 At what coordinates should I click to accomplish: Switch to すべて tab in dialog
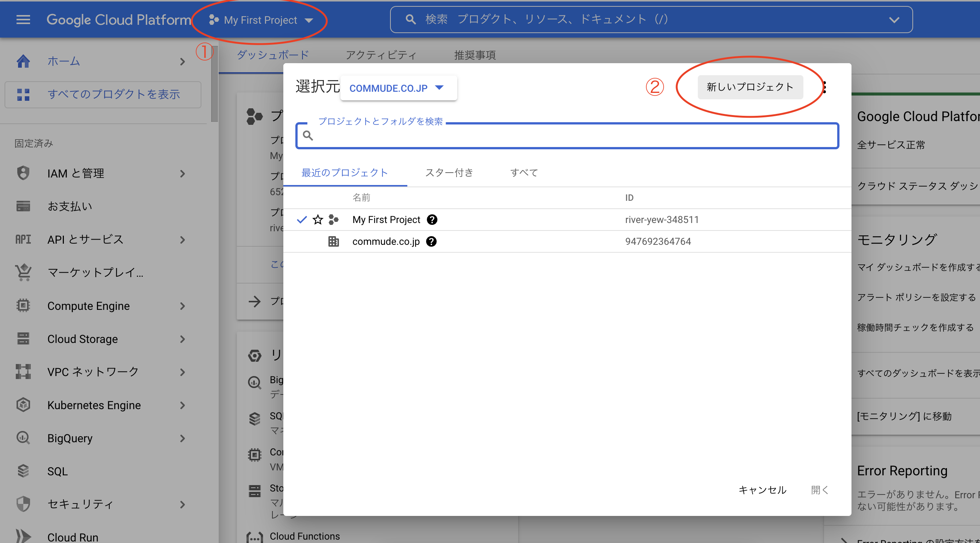tap(524, 173)
